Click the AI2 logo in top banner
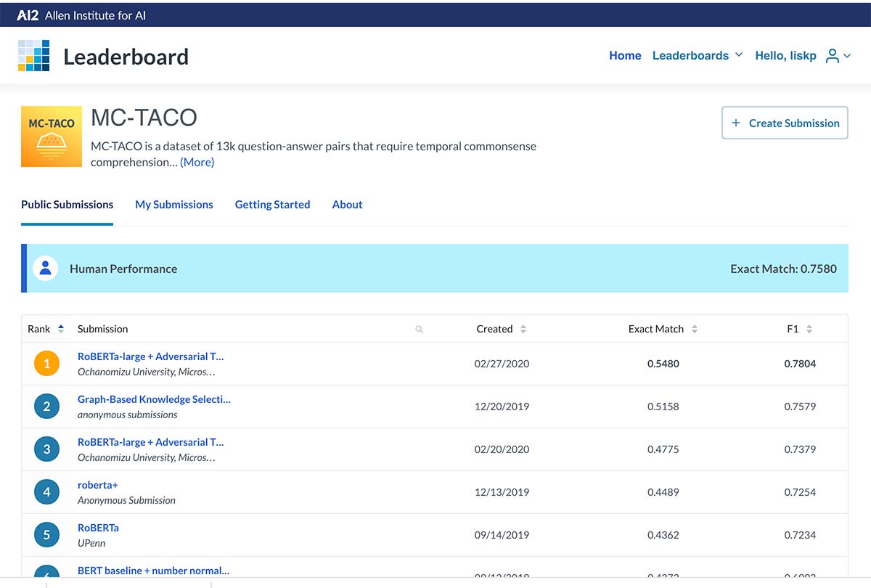 coord(28,15)
